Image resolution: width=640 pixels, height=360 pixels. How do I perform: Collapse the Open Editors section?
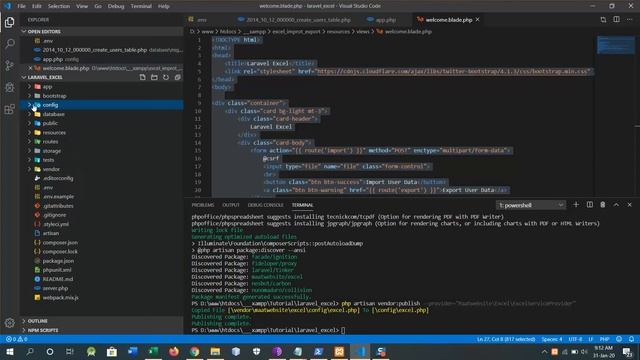tap(102, 31)
